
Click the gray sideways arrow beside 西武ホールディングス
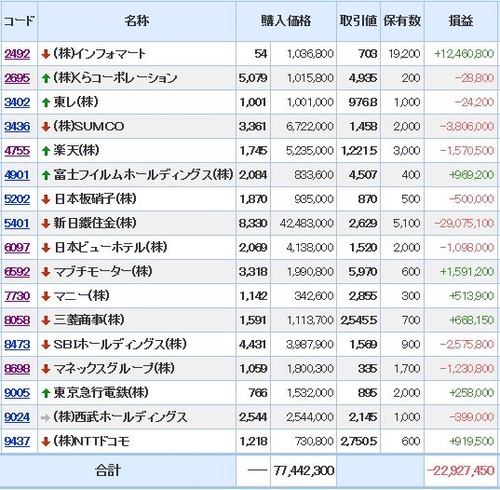[45, 417]
